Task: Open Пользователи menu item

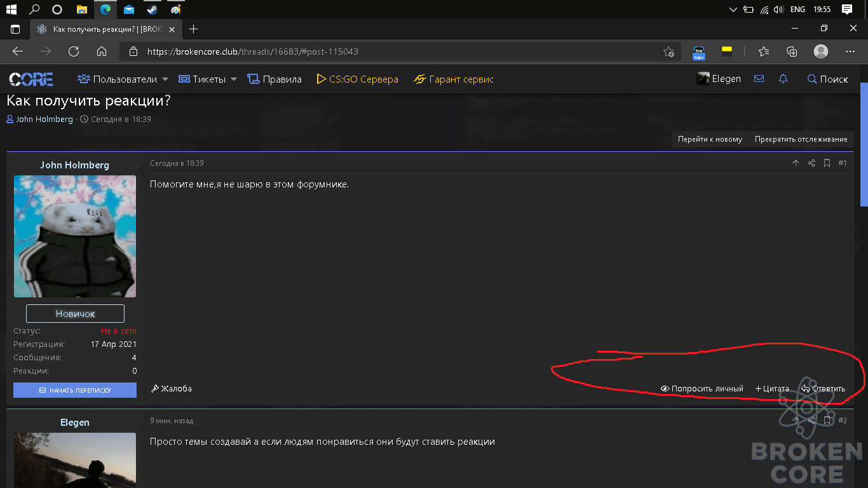Action: (118, 79)
